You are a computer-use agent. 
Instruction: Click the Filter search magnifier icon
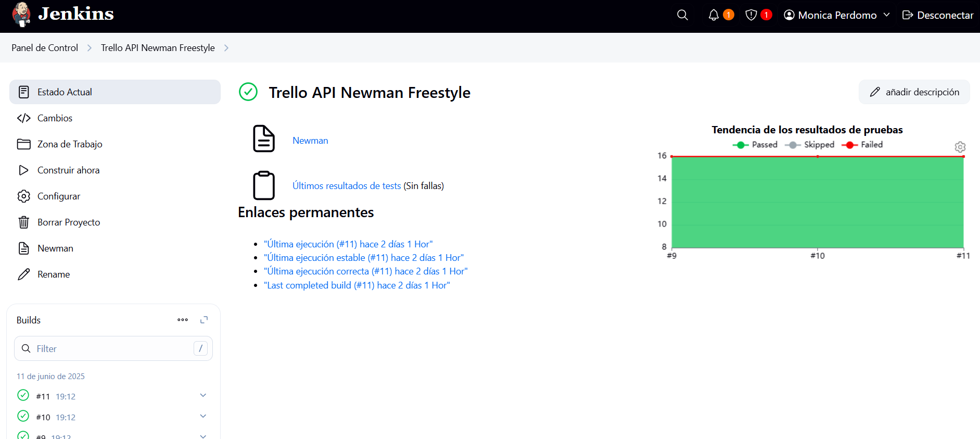coord(26,348)
